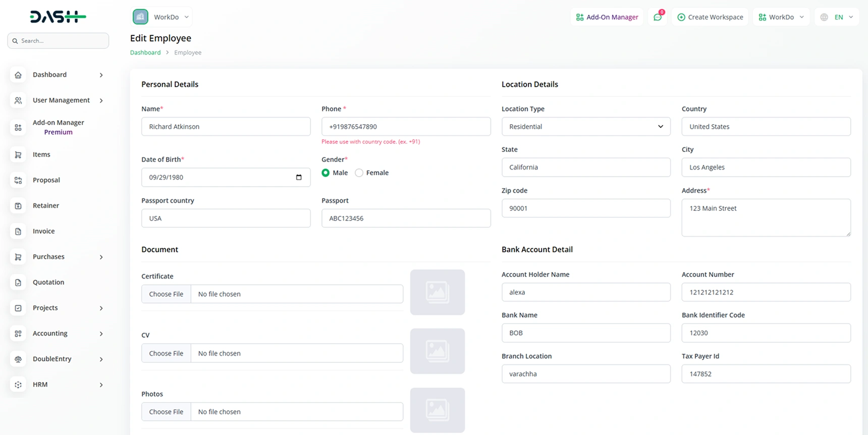Click the Retainer icon in sidebar
Viewport: 868px width, 435px height.
[18, 206]
